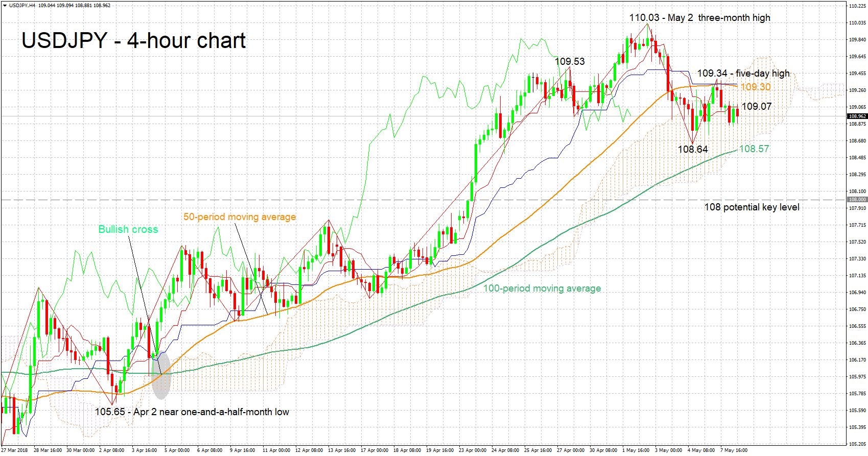Screen dimensions: 868x456
Task: Click the "109.34 - five-day high" annotation
Action: point(743,74)
